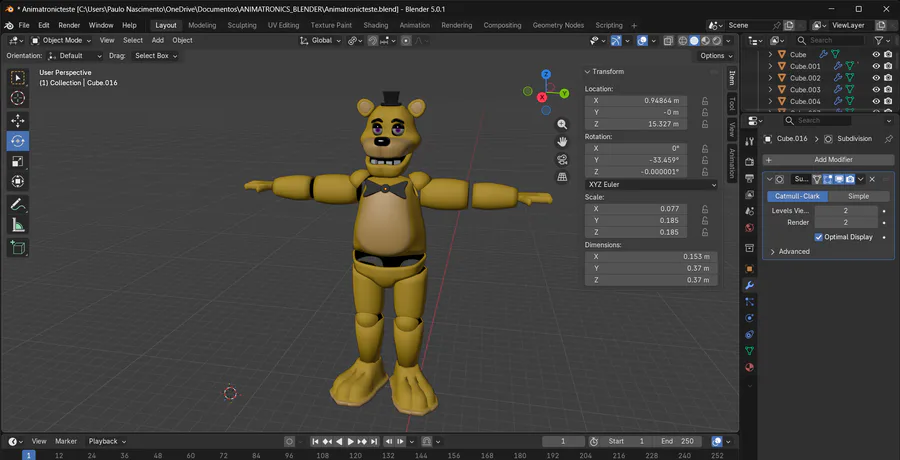Switch orthographic/perspective grid icon
The image size is (900, 460).
[x=562, y=177]
